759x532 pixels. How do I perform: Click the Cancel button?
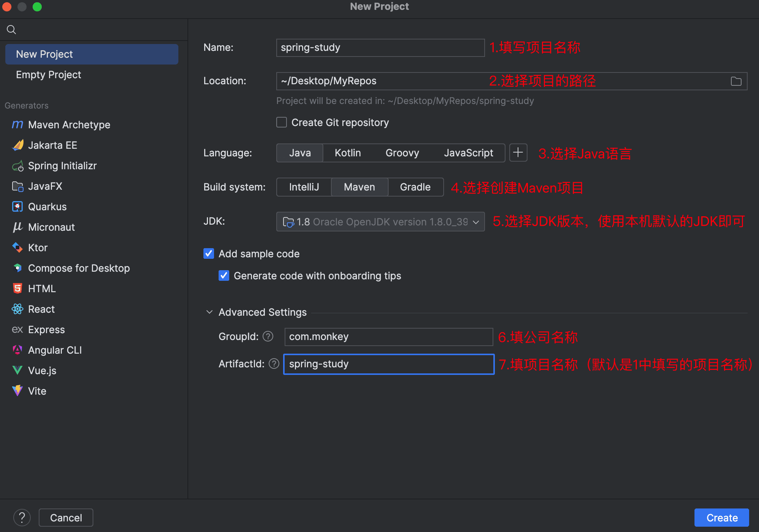coord(66,518)
